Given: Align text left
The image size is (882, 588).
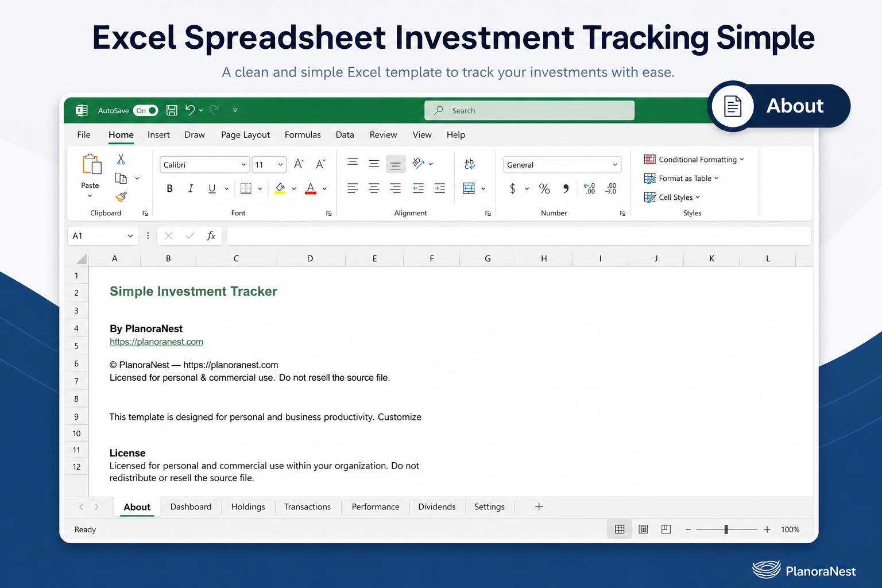Looking at the screenshot, I should (353, 188).
